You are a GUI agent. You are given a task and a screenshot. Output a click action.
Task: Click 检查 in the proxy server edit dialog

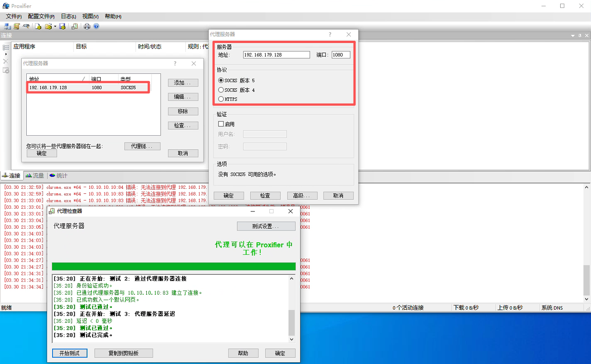pos(265,196)
